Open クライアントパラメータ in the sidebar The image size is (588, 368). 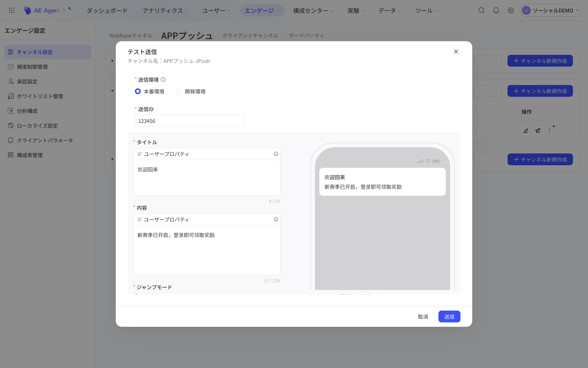point(48,140)
